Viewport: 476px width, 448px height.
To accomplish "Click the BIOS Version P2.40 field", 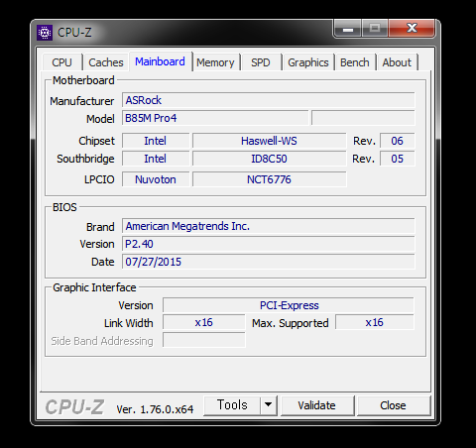I will [268, 244].
